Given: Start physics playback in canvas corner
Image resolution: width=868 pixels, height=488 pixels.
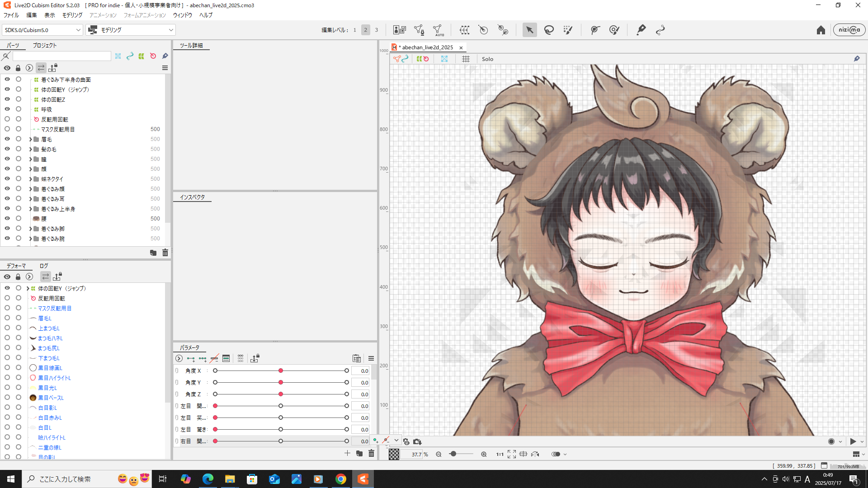Looking at the screenshot, I should [x=853, y=441].
